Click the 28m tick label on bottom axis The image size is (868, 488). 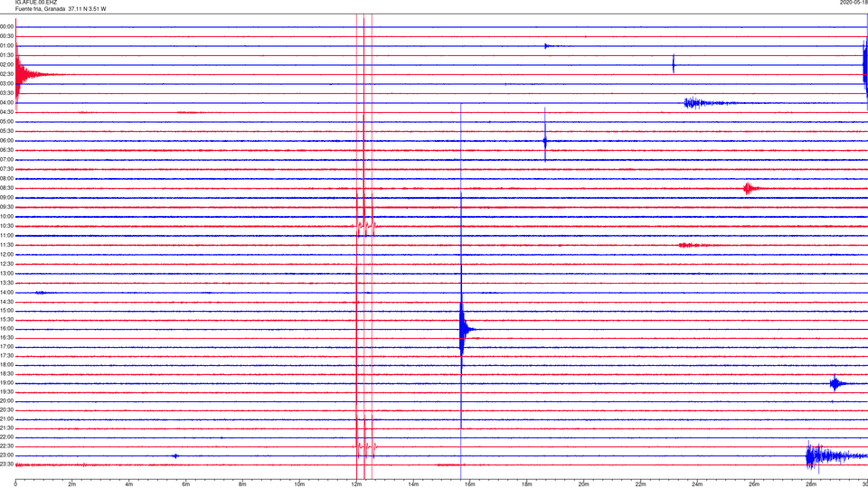click(811, 484)
